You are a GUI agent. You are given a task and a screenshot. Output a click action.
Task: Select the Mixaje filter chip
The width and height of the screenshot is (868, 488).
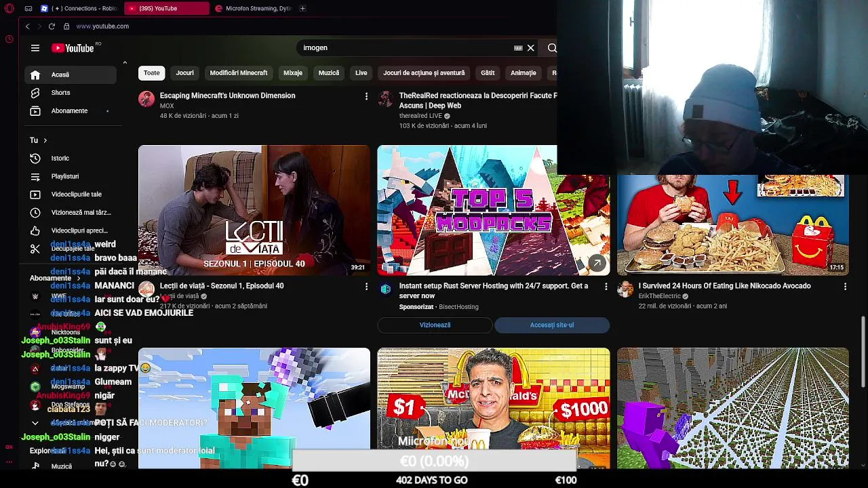[x=293, y=73]
